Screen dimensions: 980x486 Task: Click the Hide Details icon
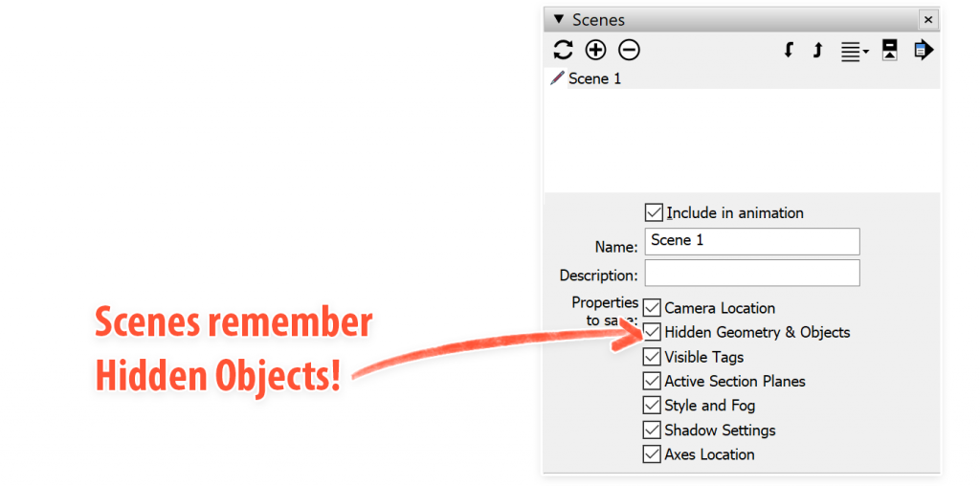tap(890, 51)
